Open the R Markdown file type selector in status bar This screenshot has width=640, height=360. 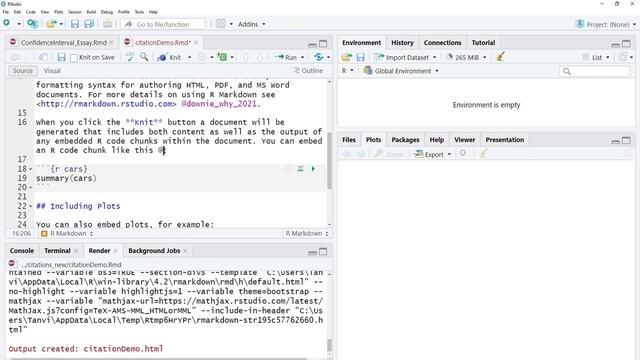307,233
